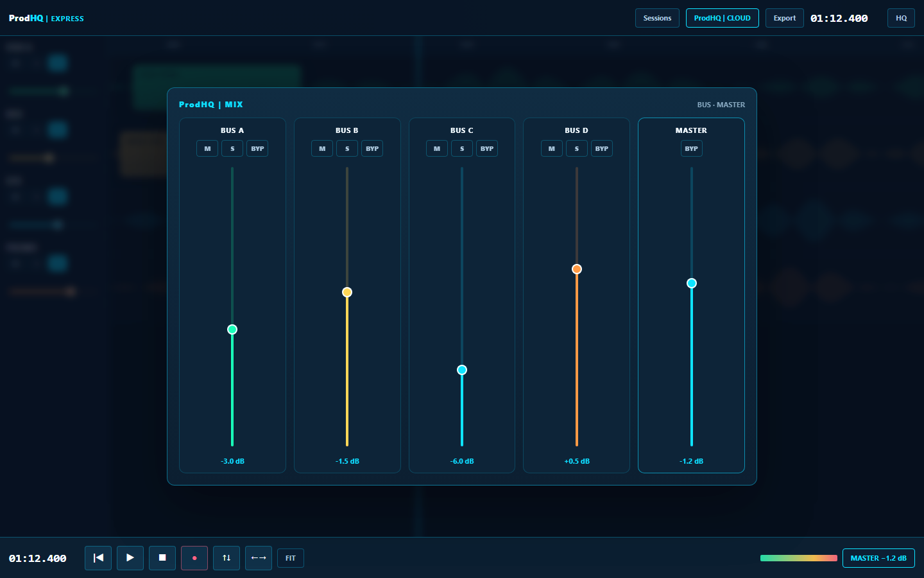This screenshot has width=924, height=578.
Task: Arm recording with the red record button
Action: click(x=194, y=558)
